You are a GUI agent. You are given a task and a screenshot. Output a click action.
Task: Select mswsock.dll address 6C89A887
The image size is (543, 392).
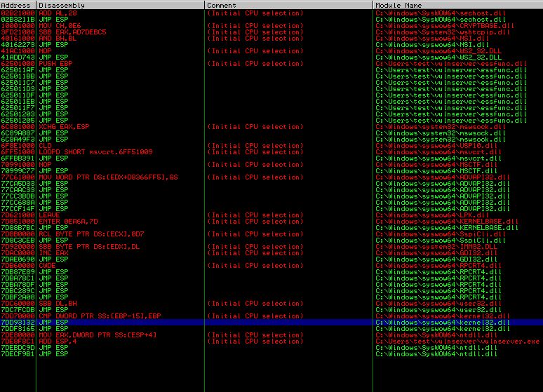(18, 133)
